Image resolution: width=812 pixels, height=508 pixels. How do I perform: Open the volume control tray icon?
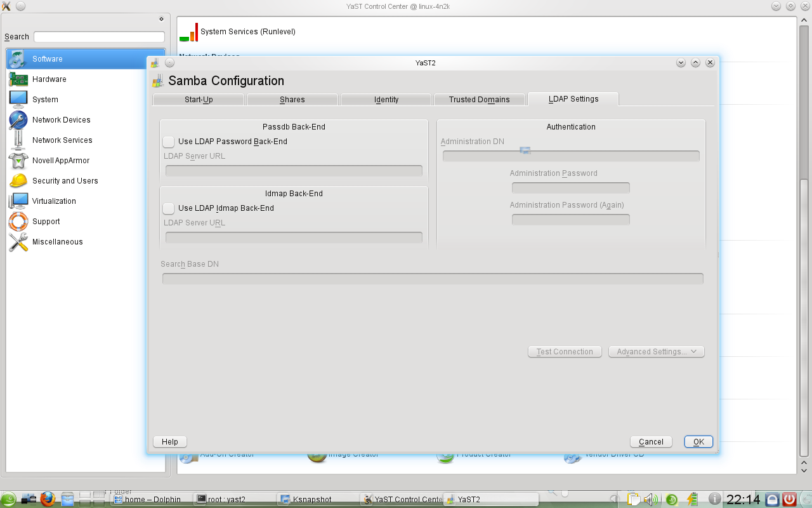coord(652,499)
